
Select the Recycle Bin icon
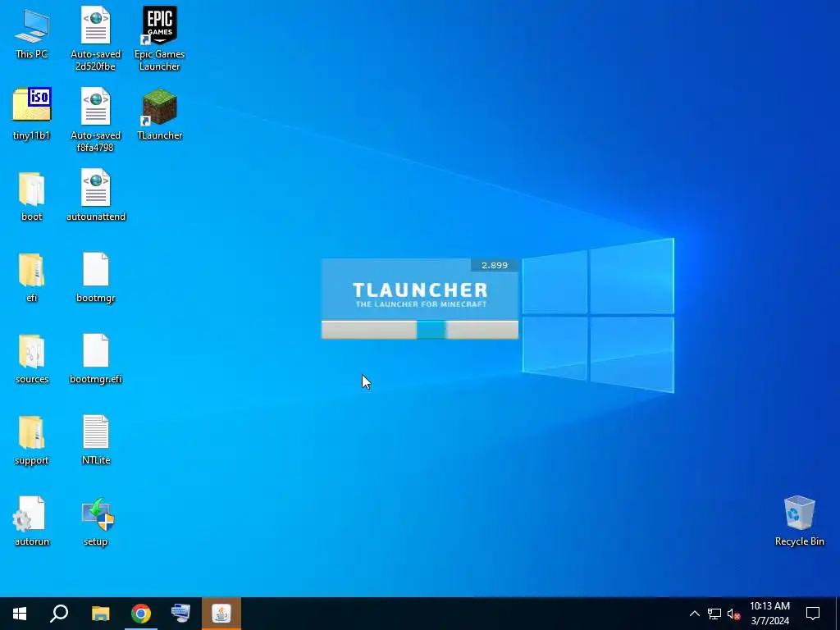(799, 521)
